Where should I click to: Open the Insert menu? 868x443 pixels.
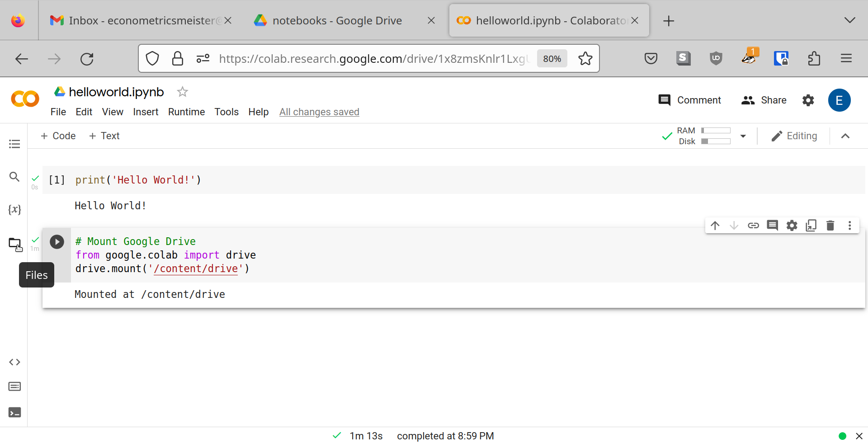click(146, 112)
